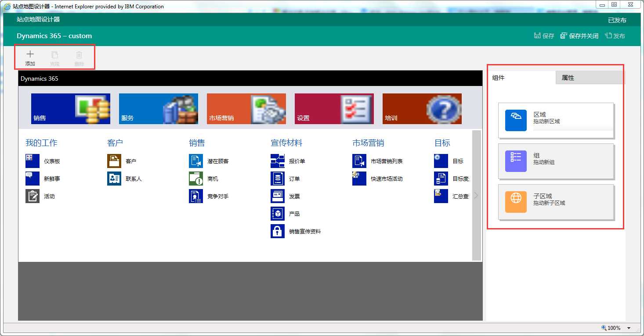This screenshot has width=644, height=336.
Task: Select the 目标 subarea icon
Action: [x=441, y=161]
